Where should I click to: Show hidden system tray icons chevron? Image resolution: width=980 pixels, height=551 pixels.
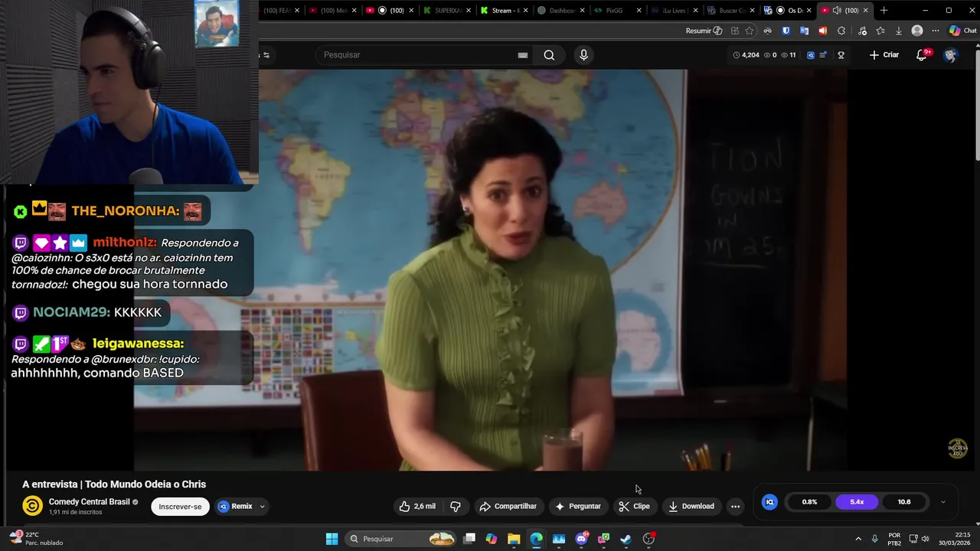click(x=857, y=539)
